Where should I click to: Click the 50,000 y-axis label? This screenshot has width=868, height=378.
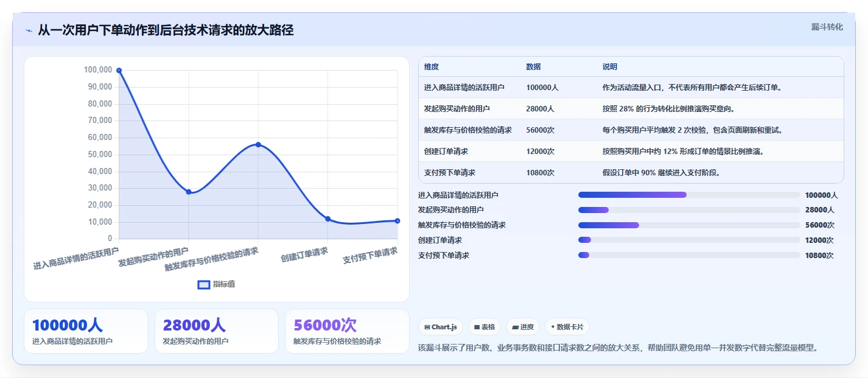click(100, 155)
